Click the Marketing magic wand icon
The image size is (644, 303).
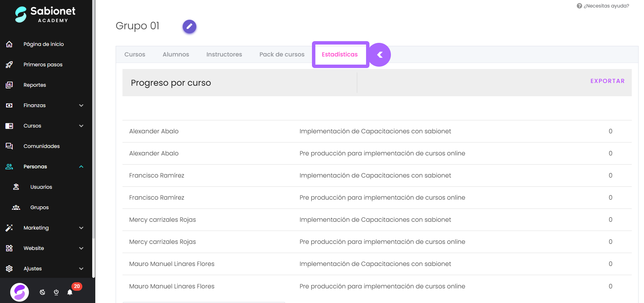pyautogui.click(x=9, y=228)
